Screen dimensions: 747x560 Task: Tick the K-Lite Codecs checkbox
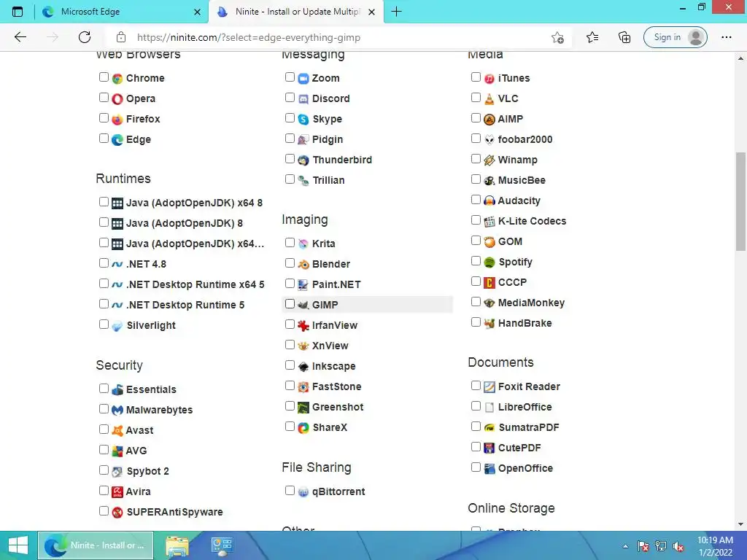coord(476,220)
